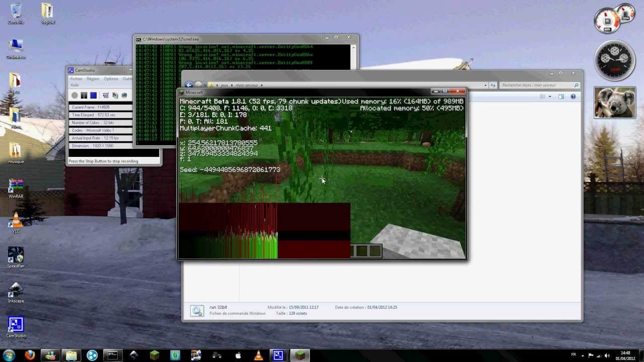
Task: Click the koala picture gadget on the desktop
Action: click(x=614, y=103)
